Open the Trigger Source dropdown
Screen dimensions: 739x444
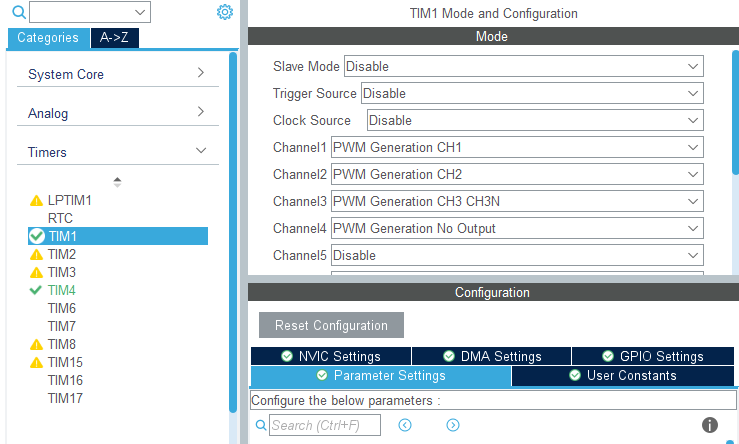click(x=532, y=93)
